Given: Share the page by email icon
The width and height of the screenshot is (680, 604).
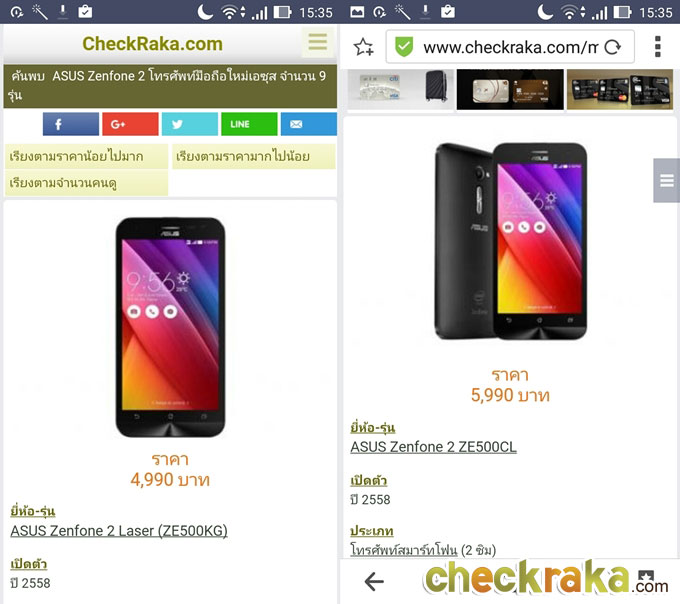Looking at the screenshot, I should 308,124.
